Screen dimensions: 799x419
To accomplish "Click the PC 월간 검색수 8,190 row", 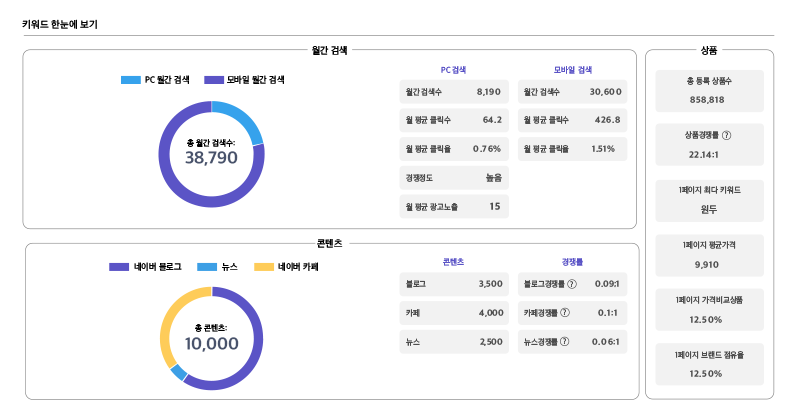I will click(454, 92).
